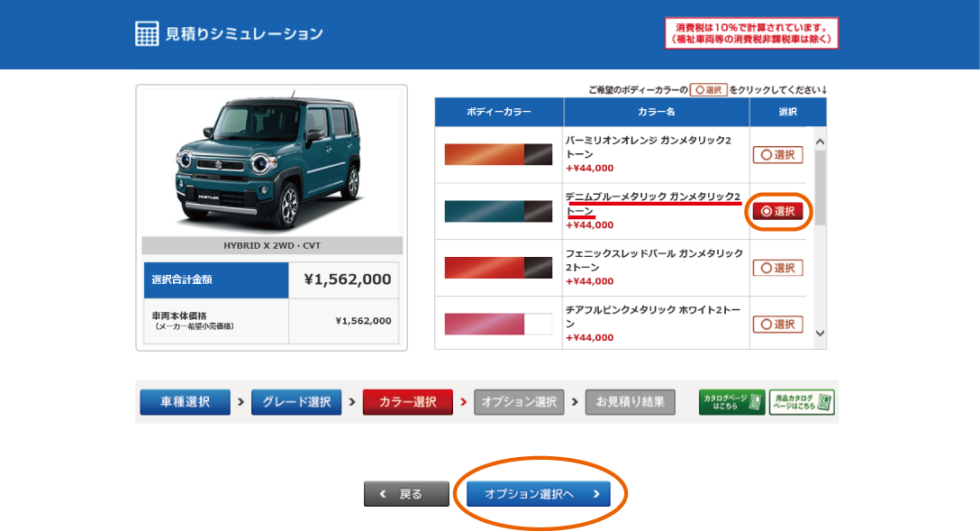Select フェニックスレッドパール ガンメタリック2トーン radio button

coord(778,268)
